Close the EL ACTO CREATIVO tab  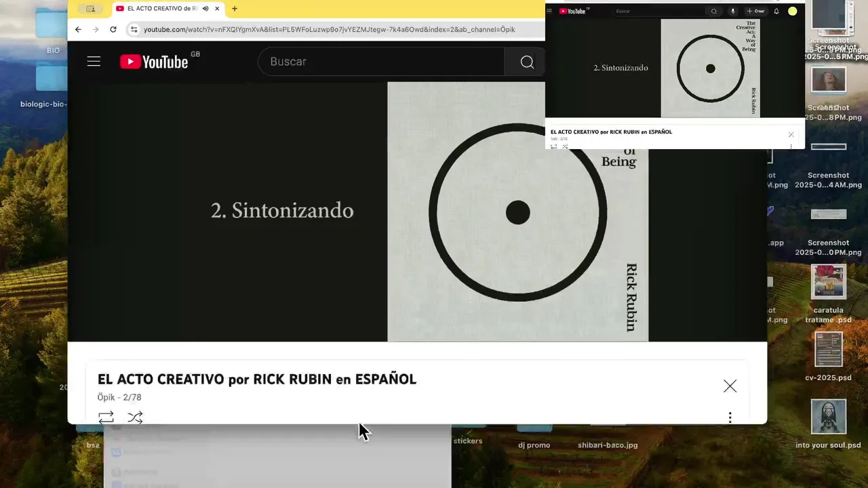tap(216, 9)
